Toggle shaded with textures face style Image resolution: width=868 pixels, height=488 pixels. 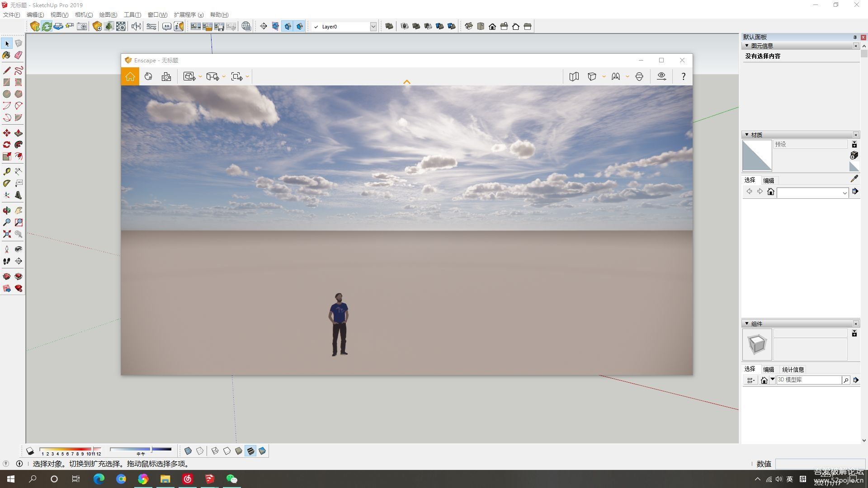[250, 451]
